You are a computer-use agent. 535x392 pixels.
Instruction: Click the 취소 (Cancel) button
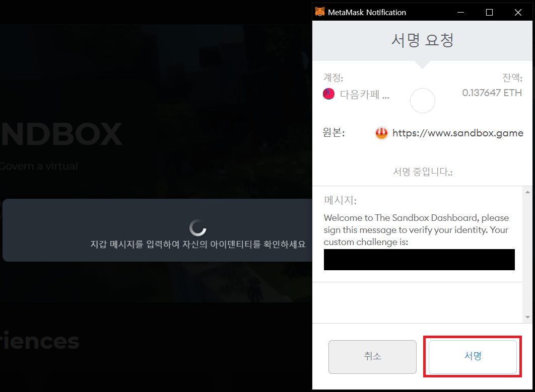[372, 357]
